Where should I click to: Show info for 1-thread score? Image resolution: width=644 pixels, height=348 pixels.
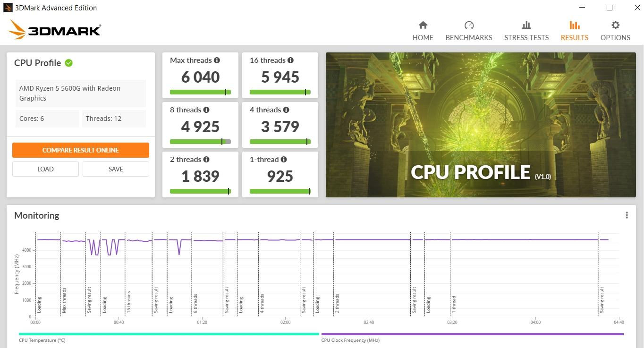coord(284,159)
